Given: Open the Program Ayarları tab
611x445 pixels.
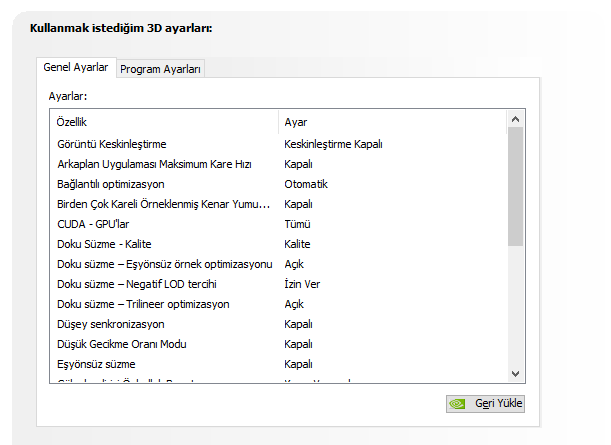Looking at the screenshot, I should 161,69.
